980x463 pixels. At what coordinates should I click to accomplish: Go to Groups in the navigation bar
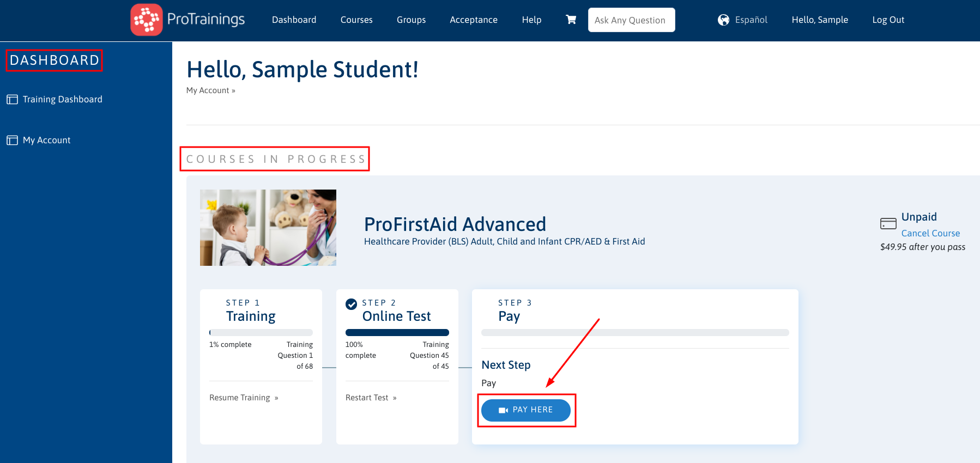point(411,20)
